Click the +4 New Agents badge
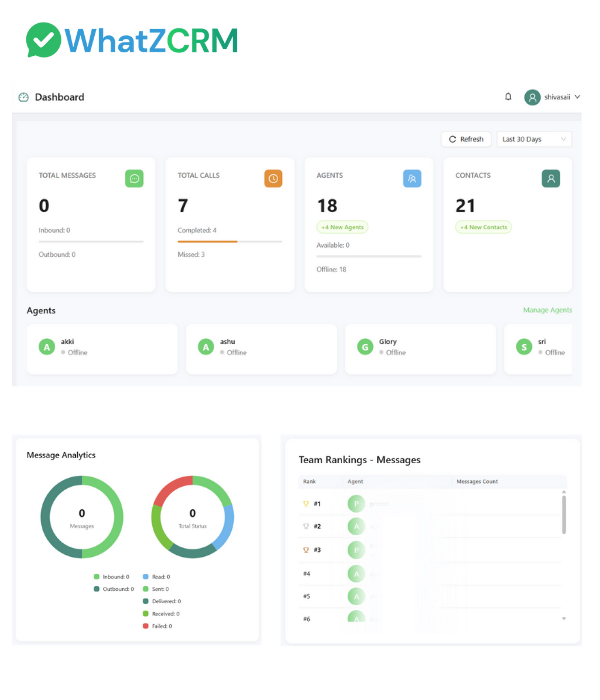The height and width of the screenshot is (700, 600). click(341, 227)
